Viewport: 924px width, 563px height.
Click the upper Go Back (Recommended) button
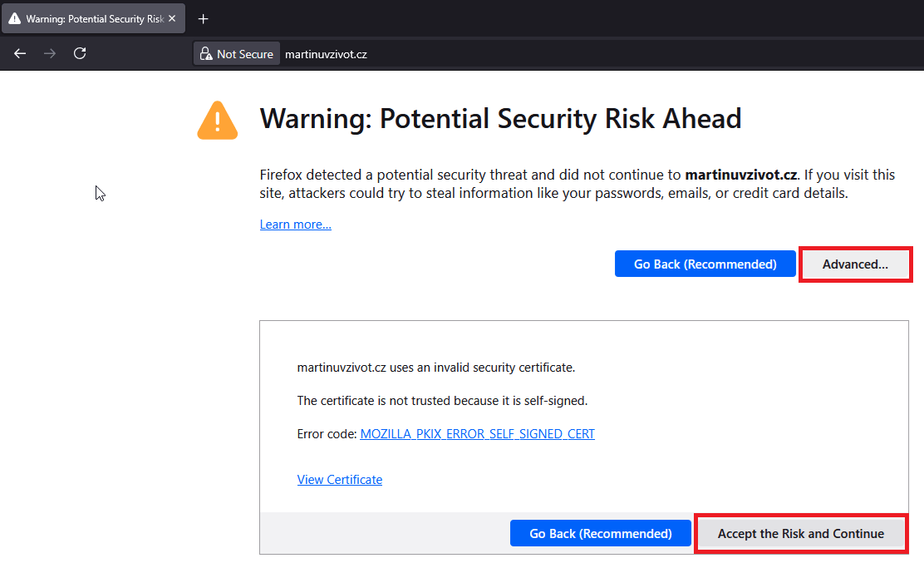click(705, 264)
